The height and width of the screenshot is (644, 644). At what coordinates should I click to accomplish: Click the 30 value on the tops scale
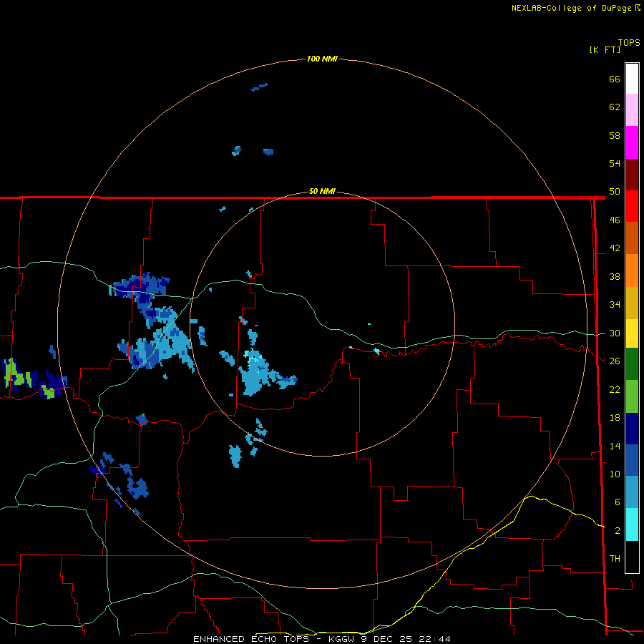(x=615, y=333)
